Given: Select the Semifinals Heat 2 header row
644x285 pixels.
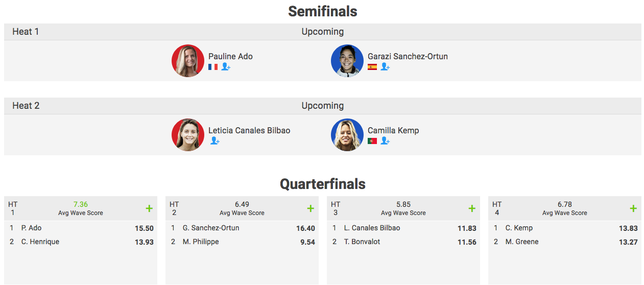Looking at the screenshot, I should coord(322,106).
